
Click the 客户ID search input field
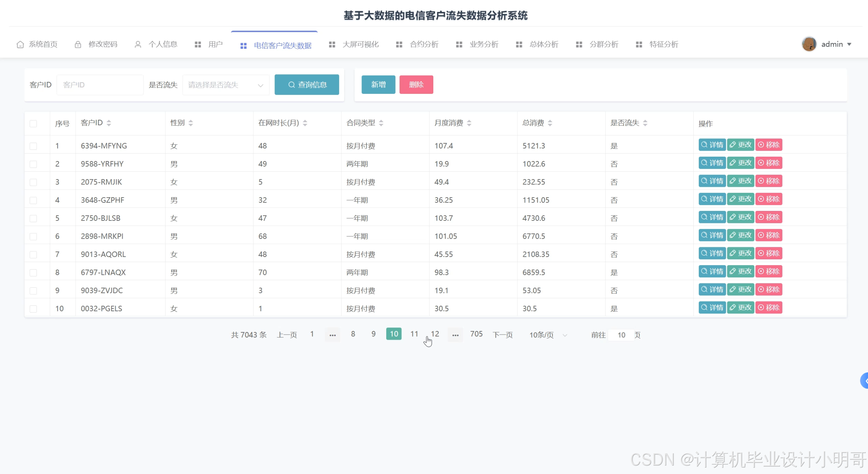[100, 85]
